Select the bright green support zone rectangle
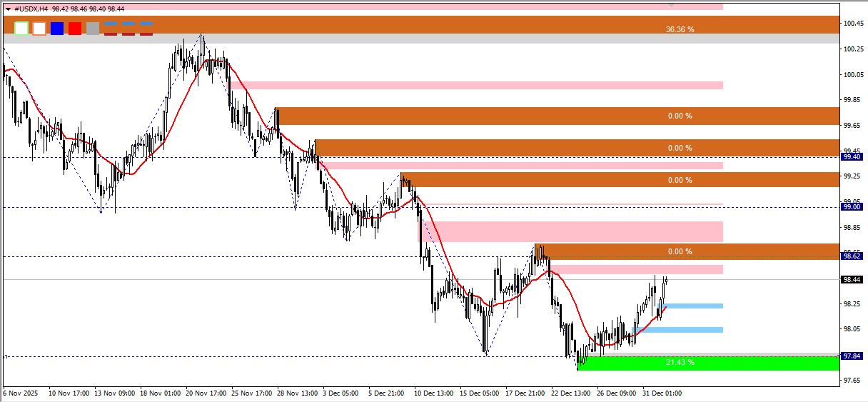This screenshot has width=868, height=402. coord(708,363)
